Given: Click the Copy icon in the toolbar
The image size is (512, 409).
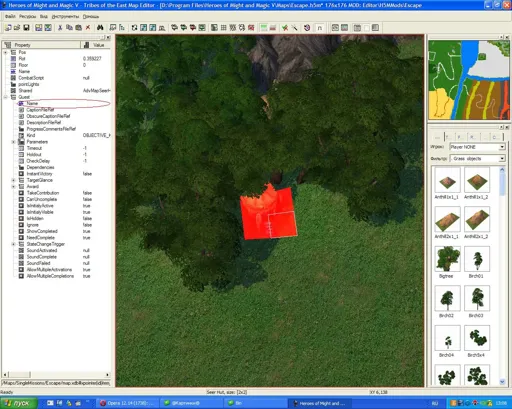Looking at the screenshot, I should 69,28.
